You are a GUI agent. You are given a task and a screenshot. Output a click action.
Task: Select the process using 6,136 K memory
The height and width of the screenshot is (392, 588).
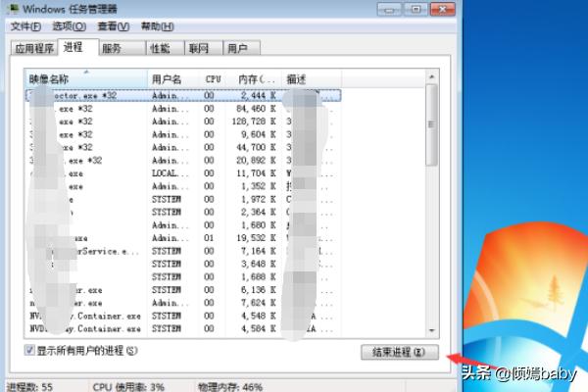click(x=183, y=290)
